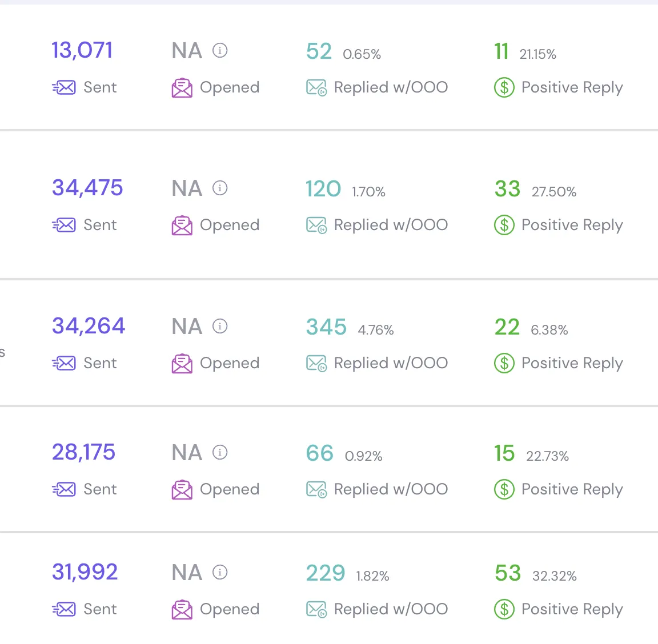Click the info icon beside NA in the 31,992 row

pyautogui.click(x=220, y=572)
